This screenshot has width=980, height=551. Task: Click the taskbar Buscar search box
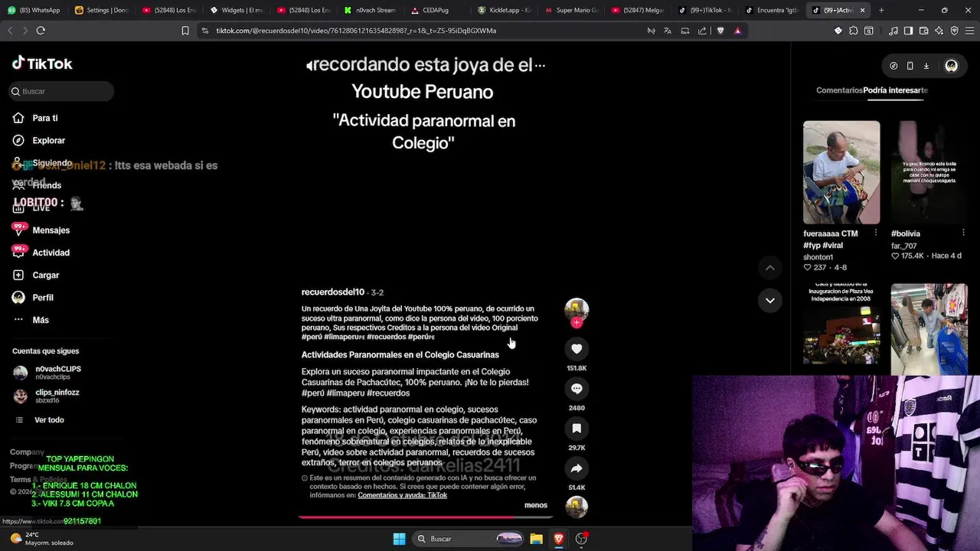tap(468, 539)
